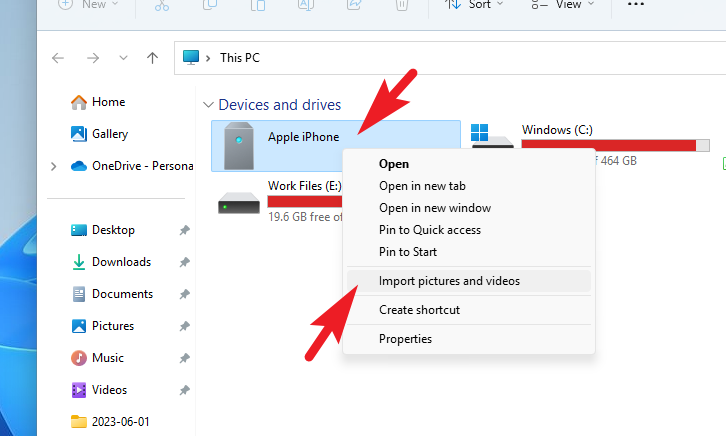Click the Work Files (E:) storage usage bar
Screen dimensions: 726x436
(305, 201)
